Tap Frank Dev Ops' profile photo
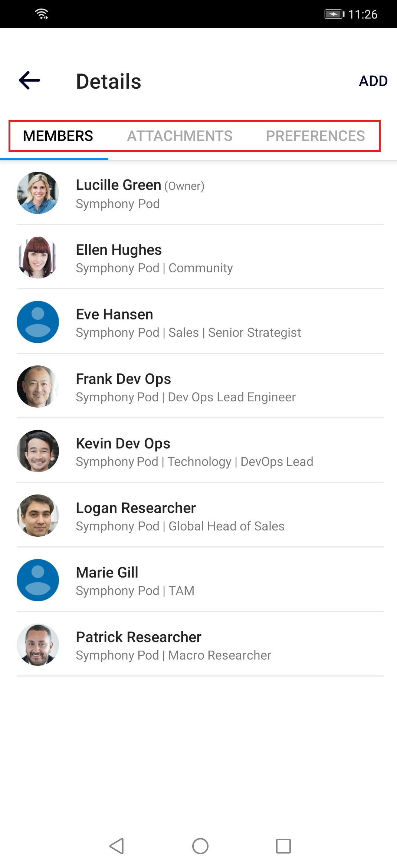 tap(38, 387)
